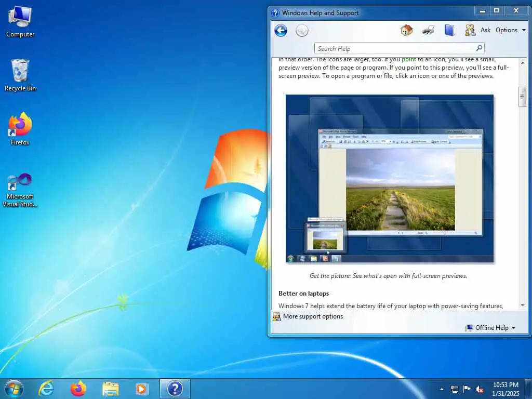Select the Recycle Bin desktop icon

20,75
